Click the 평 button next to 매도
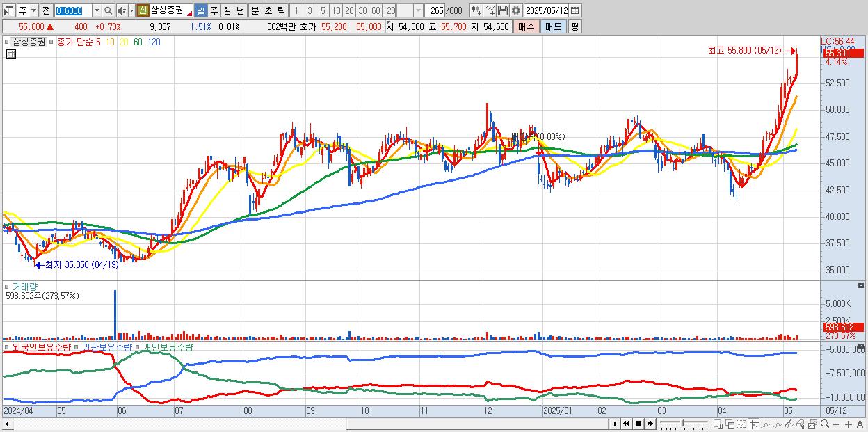Screen dimensions: 868x432 [574, 26]
